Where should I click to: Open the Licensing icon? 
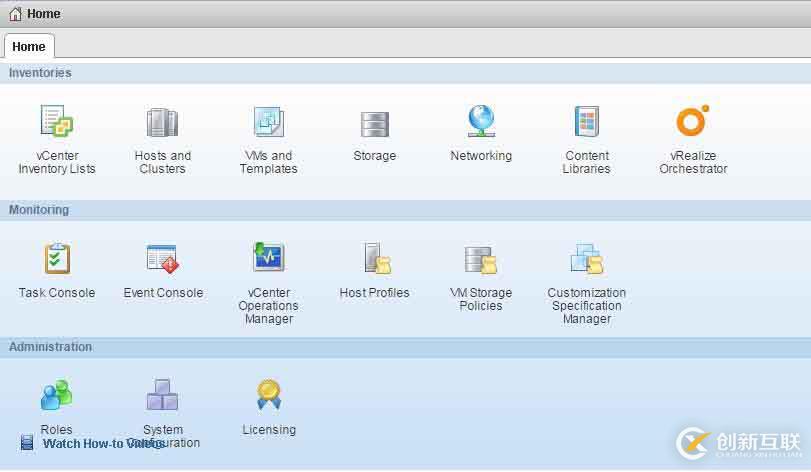point(268,396)
